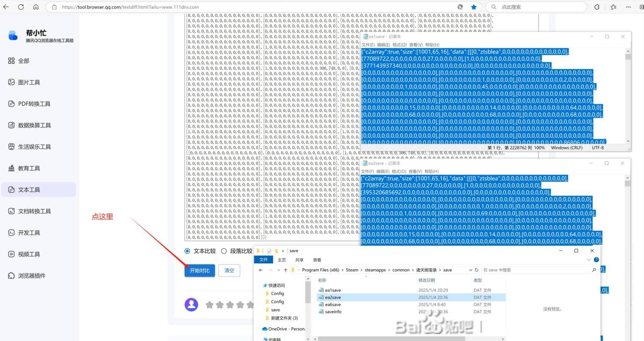Image resolution: width=644 pixels, height=341 pixels.
Task: Select saveinfo file in Explorer
Action: click(x=411, y=312)
